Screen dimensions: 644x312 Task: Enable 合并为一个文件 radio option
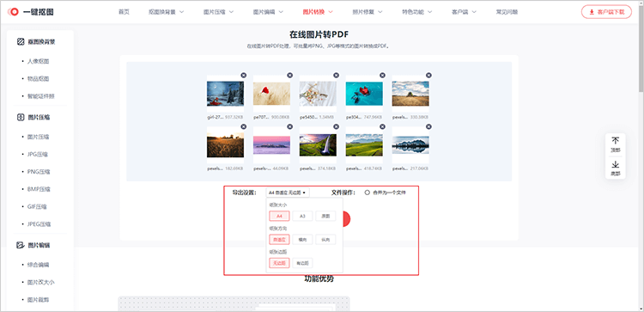tap(368, 193)
